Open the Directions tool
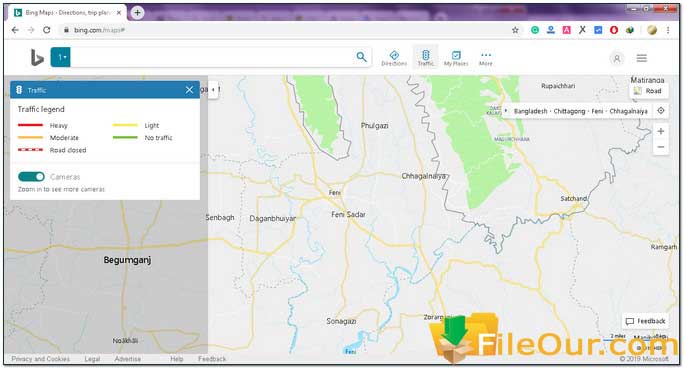This screenshot has width=684, height=369. (394, 58)
